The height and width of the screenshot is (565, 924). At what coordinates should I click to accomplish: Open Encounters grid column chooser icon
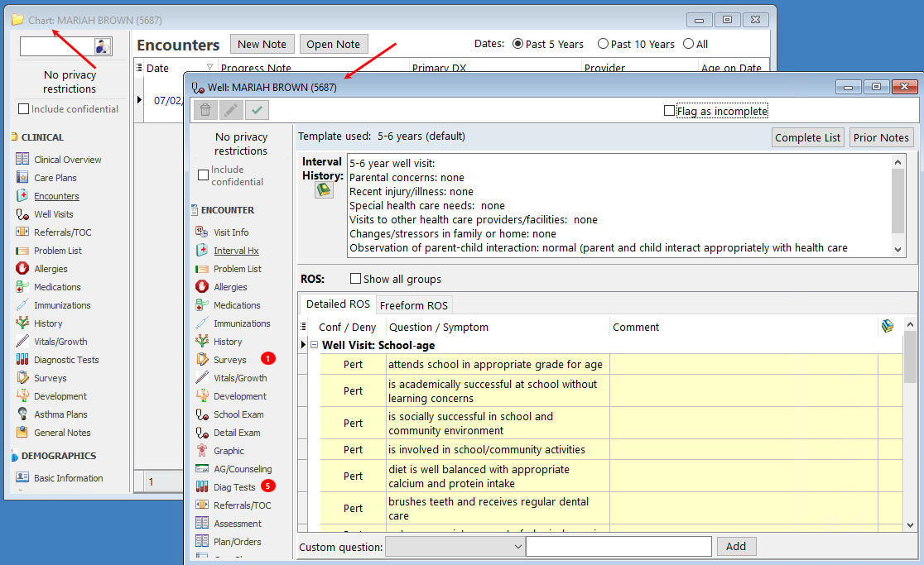click(139, 68)
